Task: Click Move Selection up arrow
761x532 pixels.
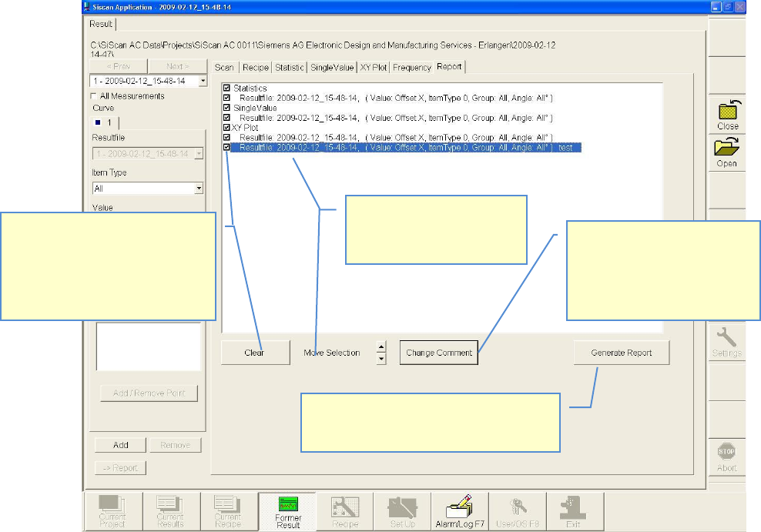Action: (381, 346)
